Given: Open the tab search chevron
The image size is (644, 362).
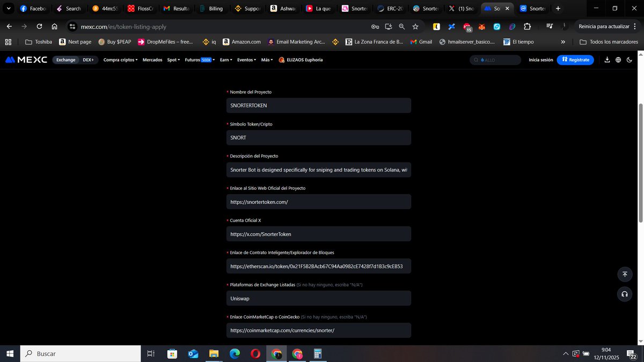Looking at the screenshot, I should (8, 9).
